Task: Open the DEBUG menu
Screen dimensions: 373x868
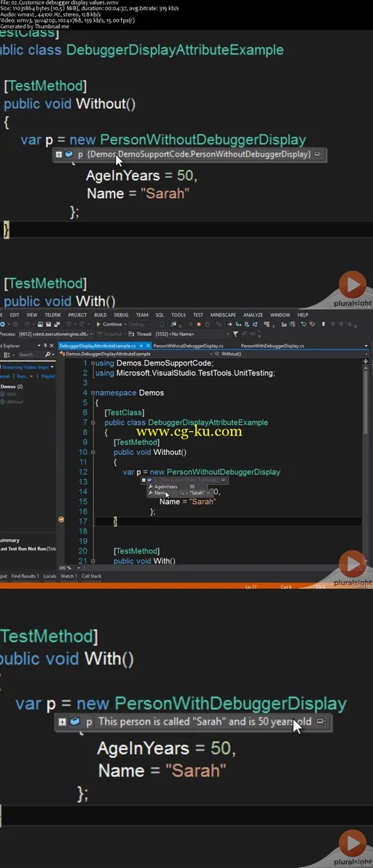Action: pyautogui.click(x=121, y=315)
